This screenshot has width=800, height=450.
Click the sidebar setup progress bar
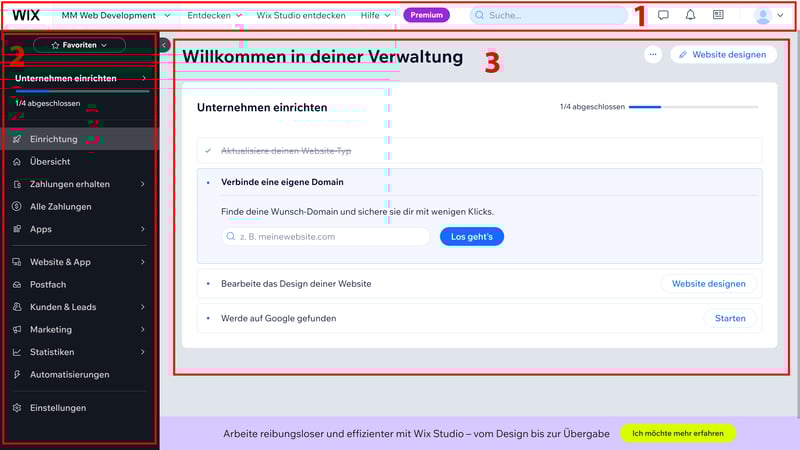coord(82,91)
